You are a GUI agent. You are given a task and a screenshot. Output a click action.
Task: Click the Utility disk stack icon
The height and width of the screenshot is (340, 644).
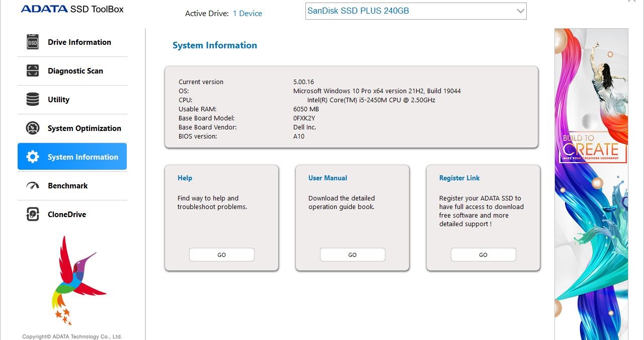click(33, 100)
